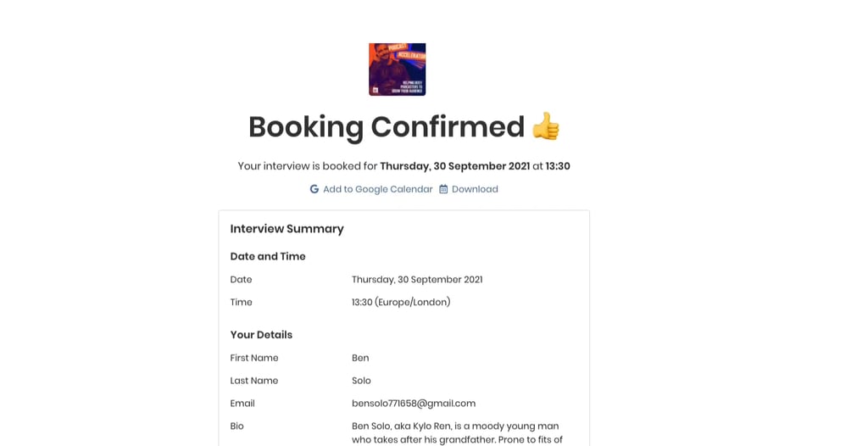
Task: Click Add to Google Calendar link
Action: tap(377, 189)
